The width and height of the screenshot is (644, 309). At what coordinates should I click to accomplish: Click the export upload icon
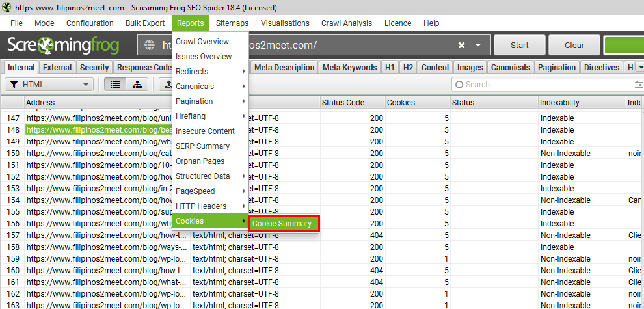168,85
